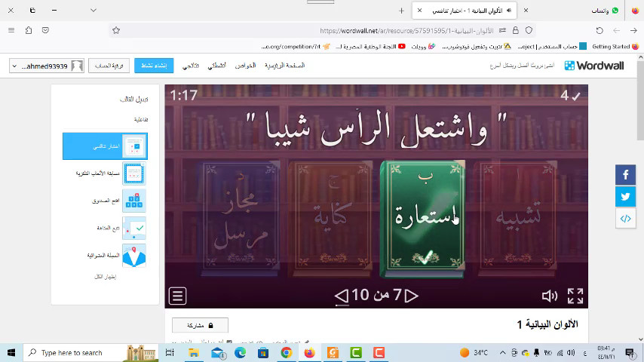Open File Explorer from taskbar
644x362 pixels.
click(194, 352)
